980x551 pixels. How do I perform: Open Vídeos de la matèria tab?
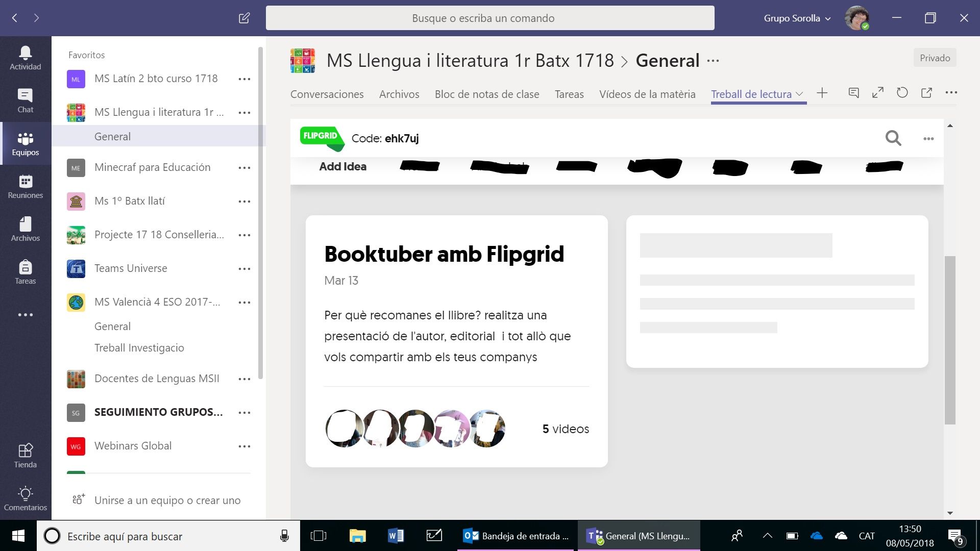[x=647, y=94]
